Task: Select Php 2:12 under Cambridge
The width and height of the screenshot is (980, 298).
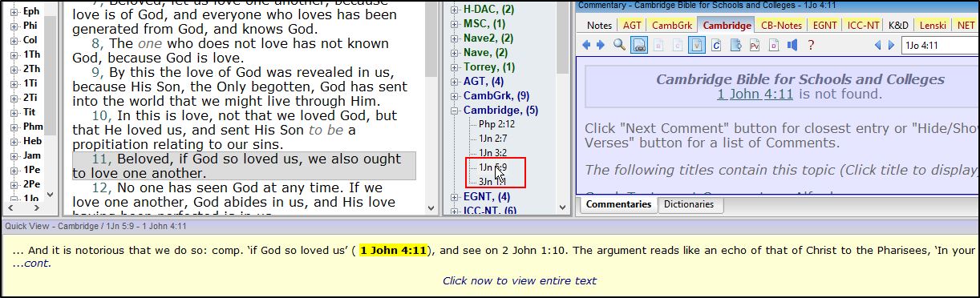Action: click(x=496, y=124)
